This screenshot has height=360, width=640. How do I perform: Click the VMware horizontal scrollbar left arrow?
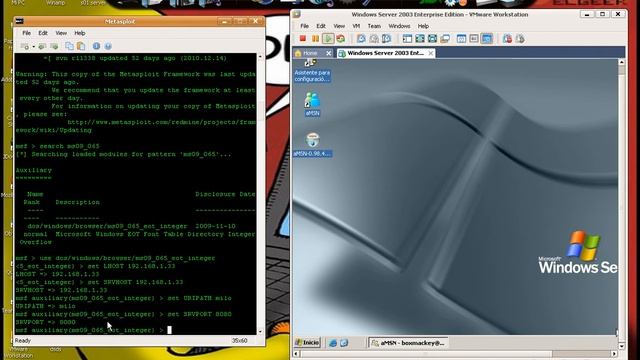(x=296, y=353)
